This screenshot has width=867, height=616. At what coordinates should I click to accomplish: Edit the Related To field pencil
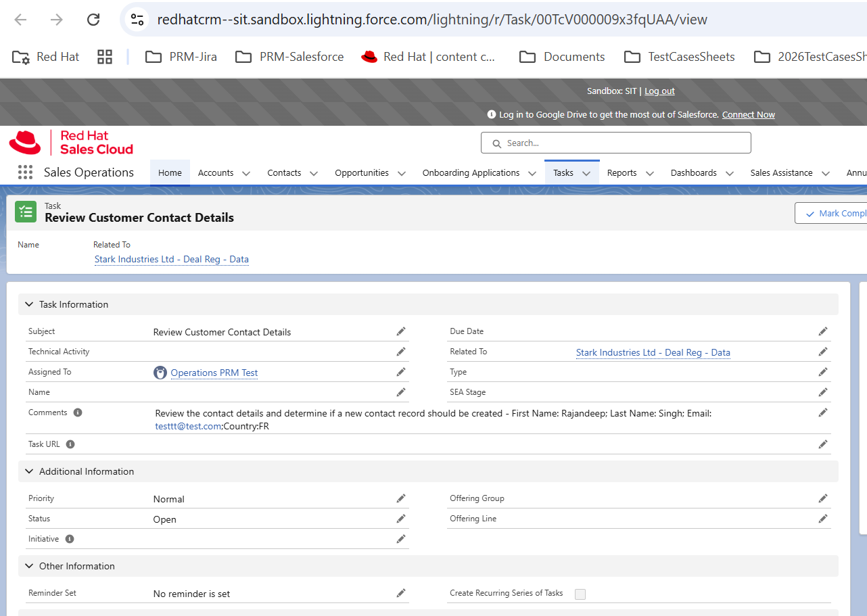(x=823, y=352)
